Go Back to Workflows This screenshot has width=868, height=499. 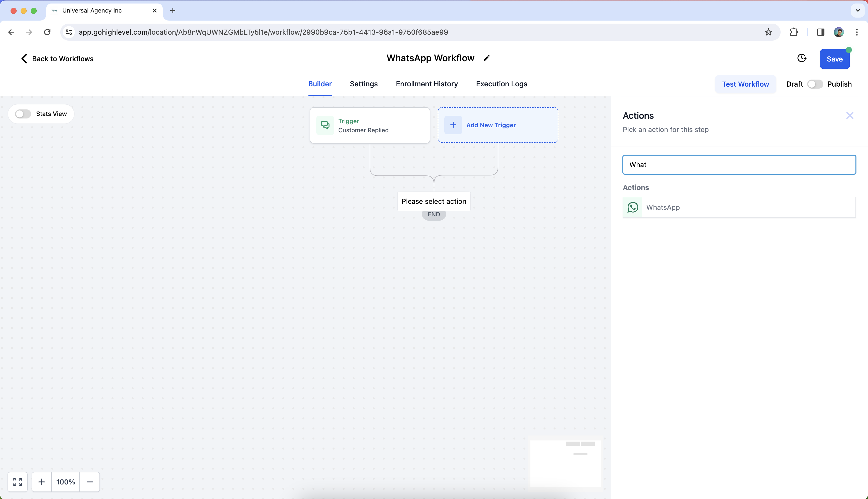57,58
